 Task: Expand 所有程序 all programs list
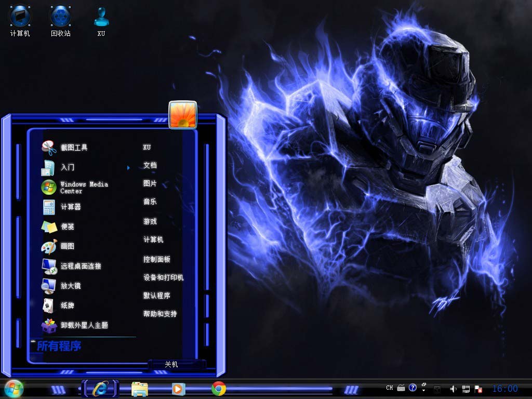[x=59, y=346]
